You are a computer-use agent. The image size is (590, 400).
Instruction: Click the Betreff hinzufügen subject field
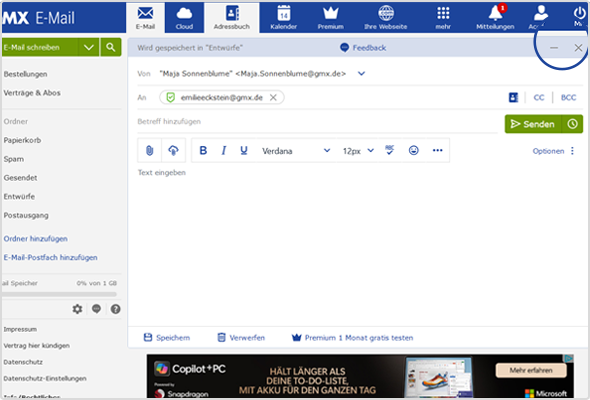click(x=317, y=122)
